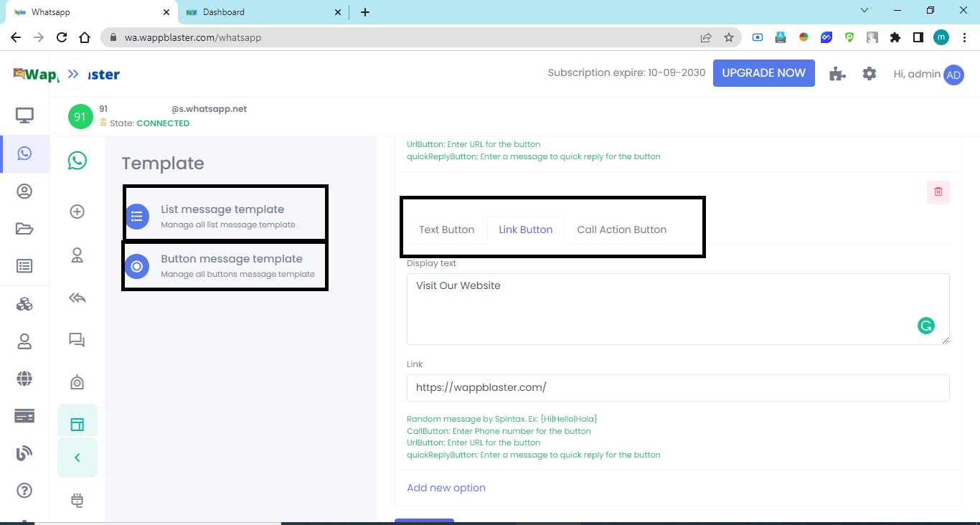Bookmark this page with star icon
The width and height of the screenshot is (980, 525).
pos(729,37)
